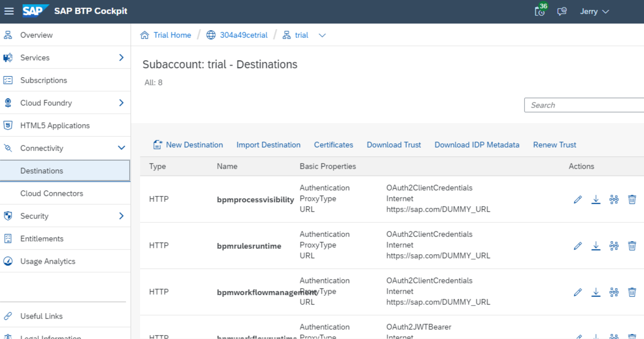Edit bpmprocessvisibility destination pencil icon
Screen dimensions: 644x339
pos(578,199)
